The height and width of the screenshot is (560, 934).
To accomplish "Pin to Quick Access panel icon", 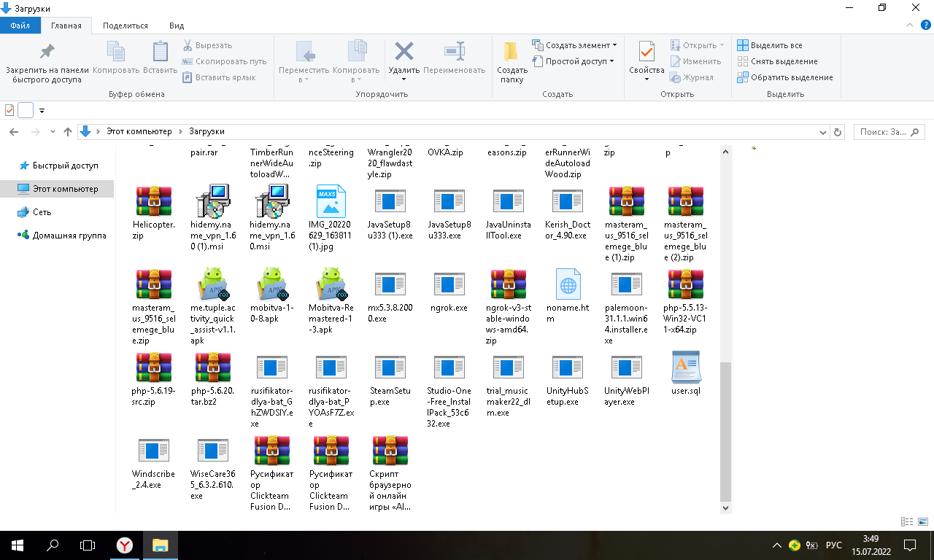I will (47, 52).
